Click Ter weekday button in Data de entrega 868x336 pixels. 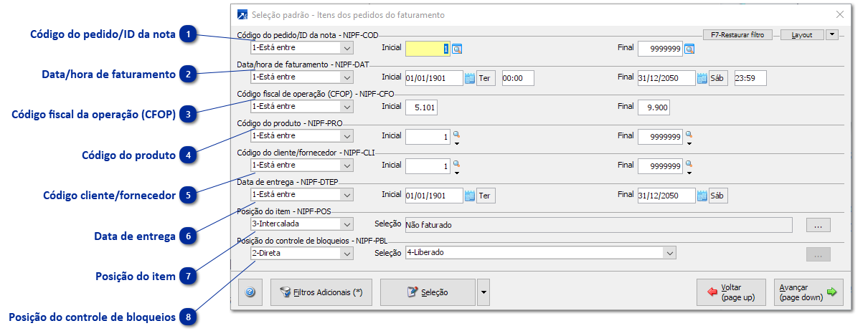[486, 195]
